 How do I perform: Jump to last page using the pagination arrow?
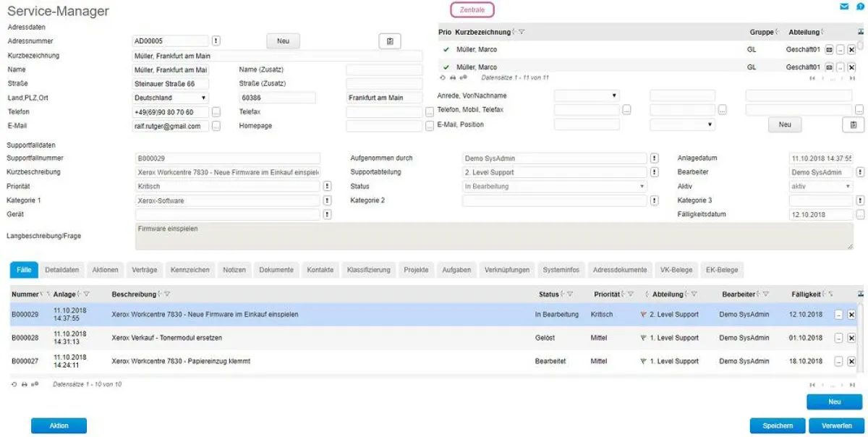pyautogui.click(x=852, y=385)
